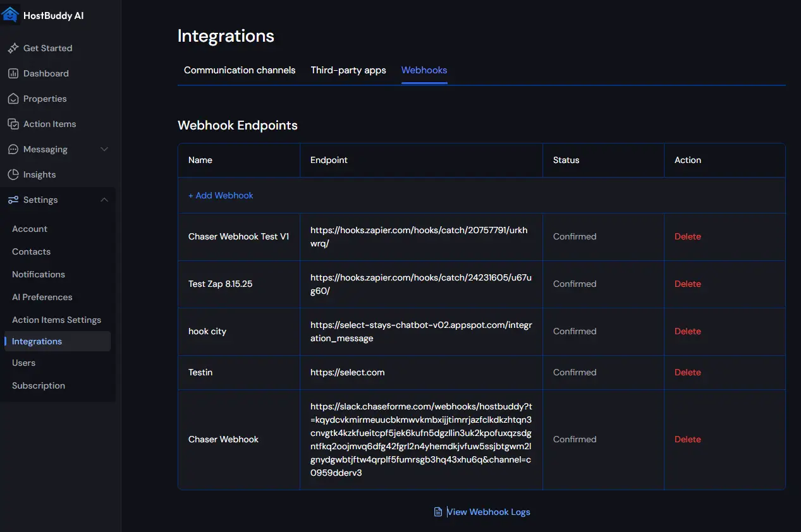Select the Get Started compass icon
This screenshot has height=532, width=801.
(x=13, y=48)
